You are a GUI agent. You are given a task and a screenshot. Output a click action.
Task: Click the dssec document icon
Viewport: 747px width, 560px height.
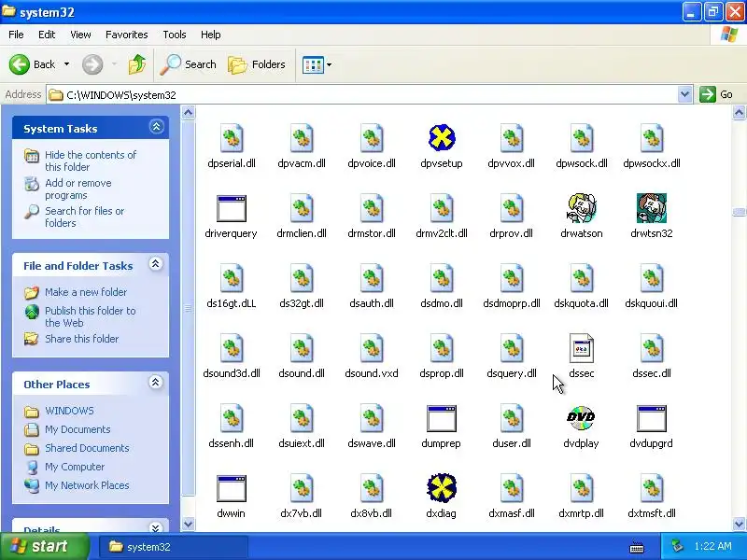pyautogui.click(x=581, y=348)
